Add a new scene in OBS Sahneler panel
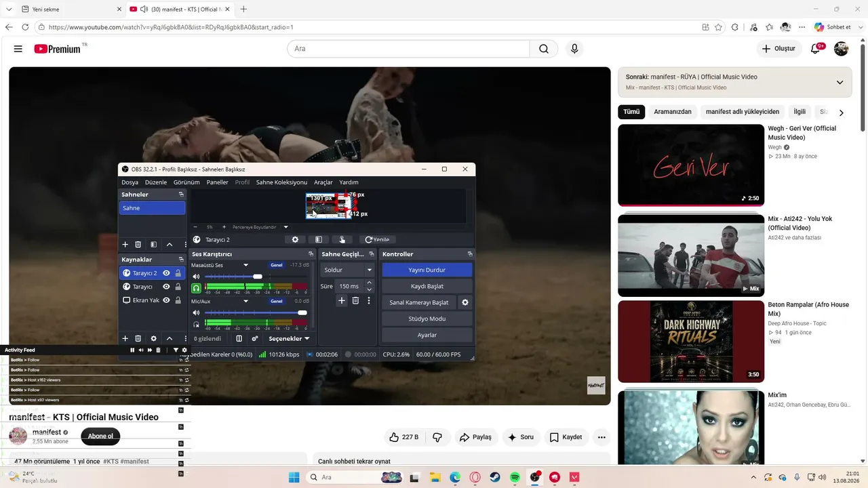Viewport: 868px width, 488px height. coord(125,245)
